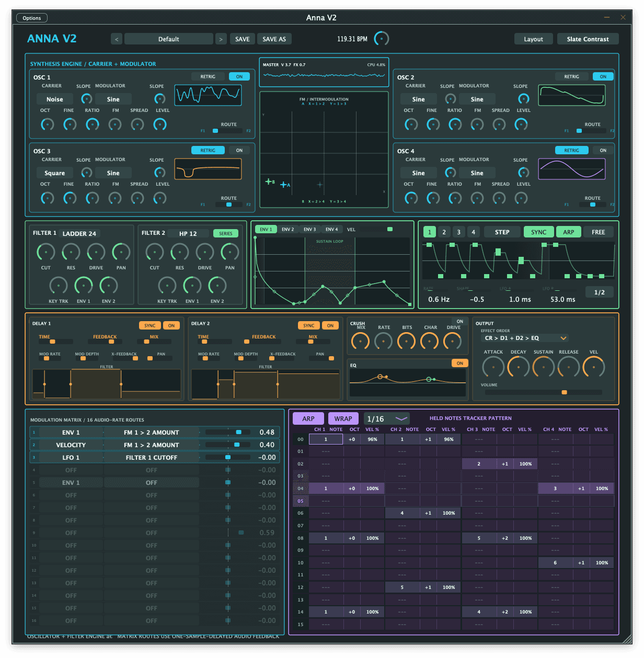The height and width of the screenshot is (658, 644).
Task: Open matrix route 3 source LFO 1 selector
Action: [x=71, y=458]
